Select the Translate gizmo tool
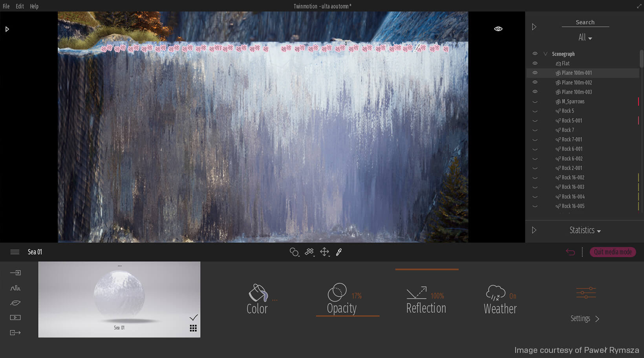Viewport: 644px width, 358px height. 324,252
